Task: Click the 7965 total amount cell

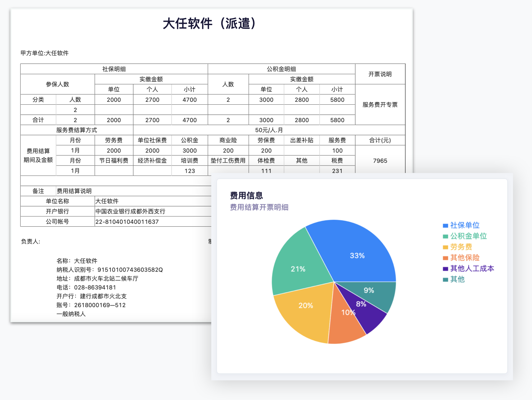Action: pyautogui.click(x=380, y=161)
